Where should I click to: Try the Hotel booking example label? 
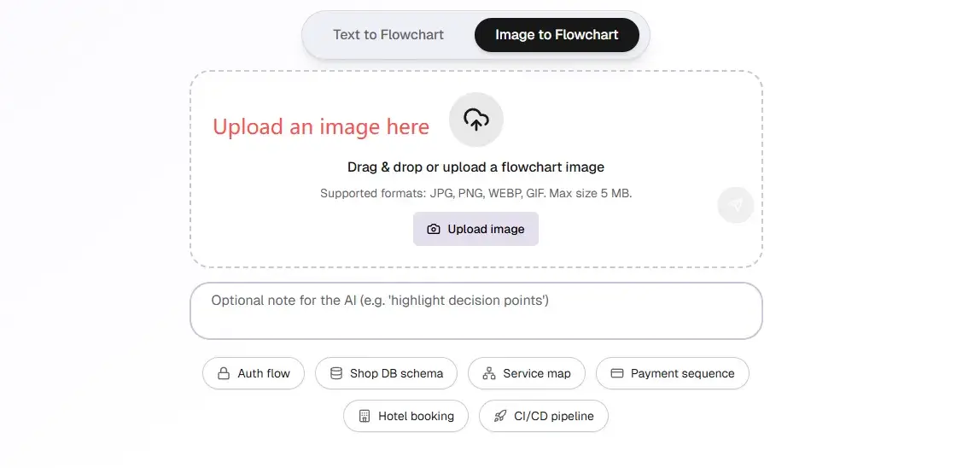pyautogui.click(x=416, y=416)
